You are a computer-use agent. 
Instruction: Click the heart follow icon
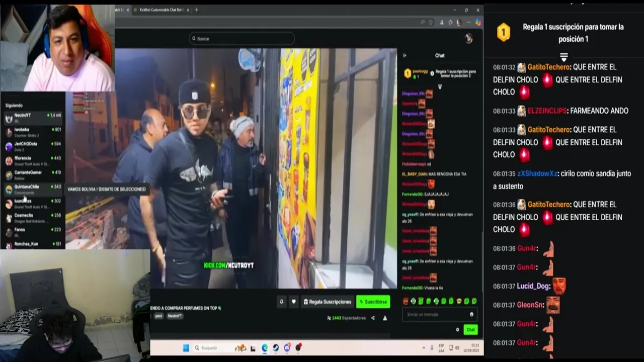coord(293,302)
